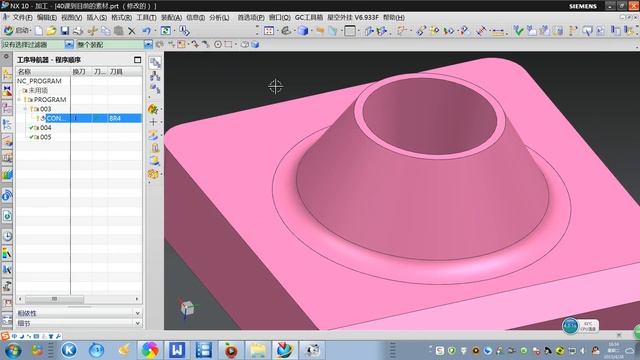Maximize the 工序导航器 navigator panel

(138, 60)
